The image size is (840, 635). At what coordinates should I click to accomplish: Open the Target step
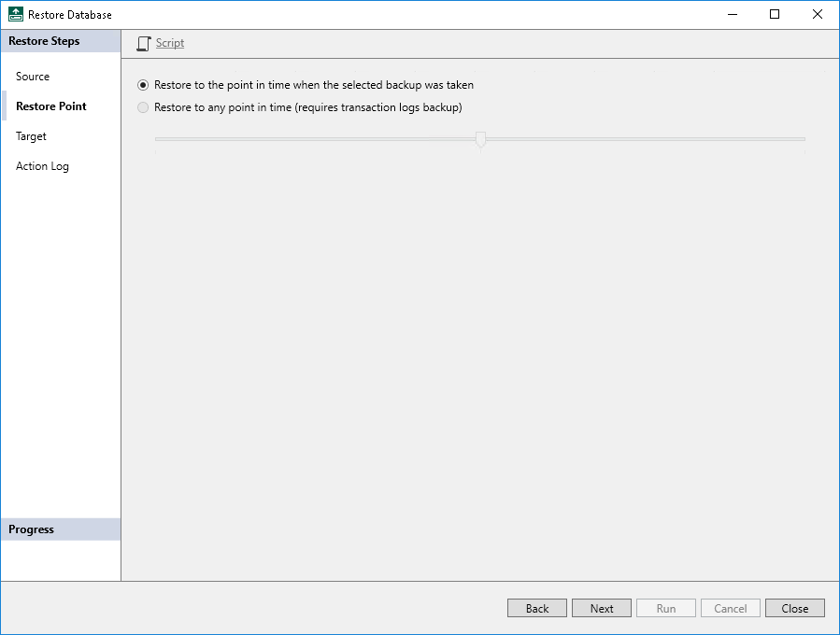(x=30, y=135)
